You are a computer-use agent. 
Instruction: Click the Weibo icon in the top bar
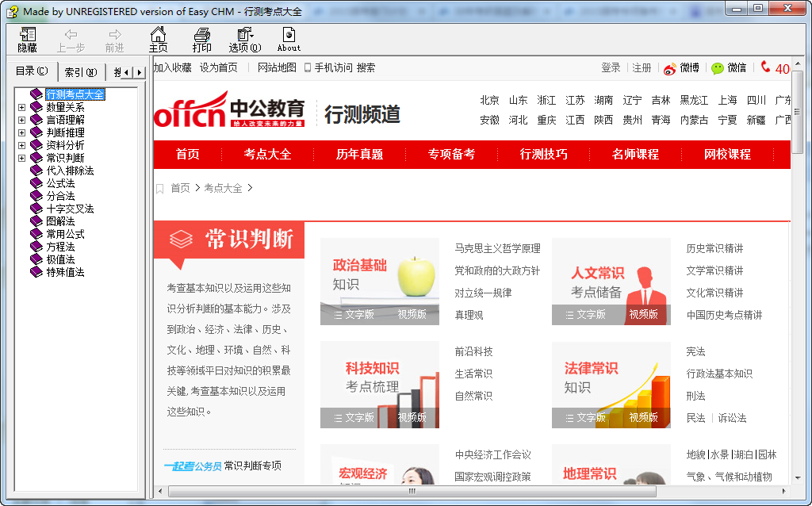click(669, 69)
